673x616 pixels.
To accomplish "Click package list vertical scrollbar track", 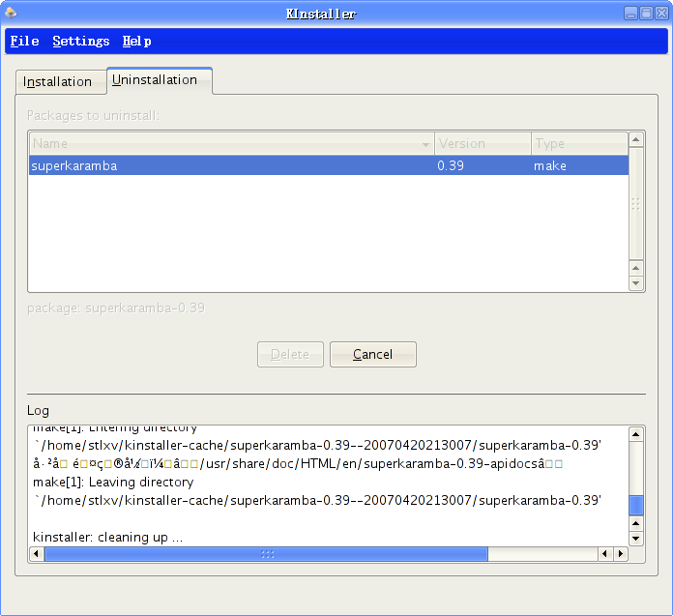I will 635,204.
